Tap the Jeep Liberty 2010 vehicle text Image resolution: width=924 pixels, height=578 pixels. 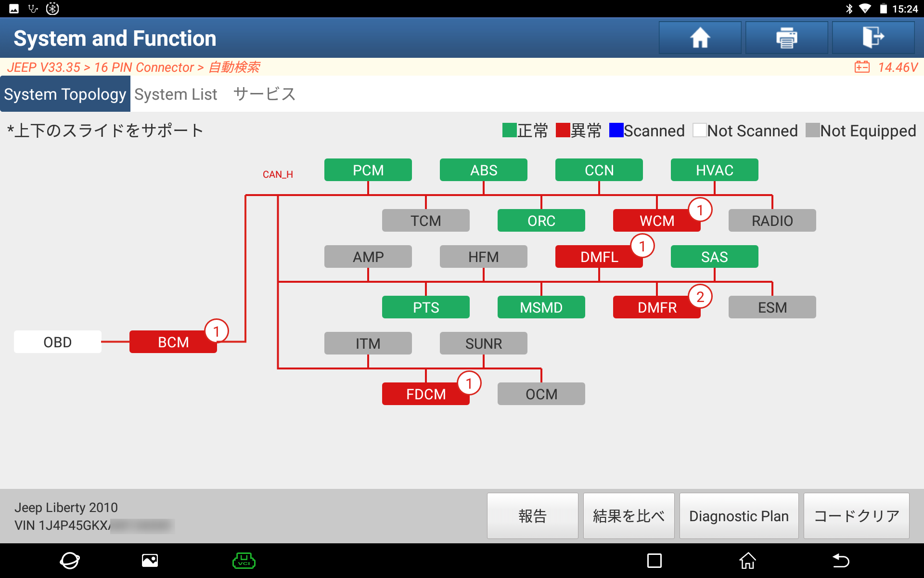[x=66, y=507]
